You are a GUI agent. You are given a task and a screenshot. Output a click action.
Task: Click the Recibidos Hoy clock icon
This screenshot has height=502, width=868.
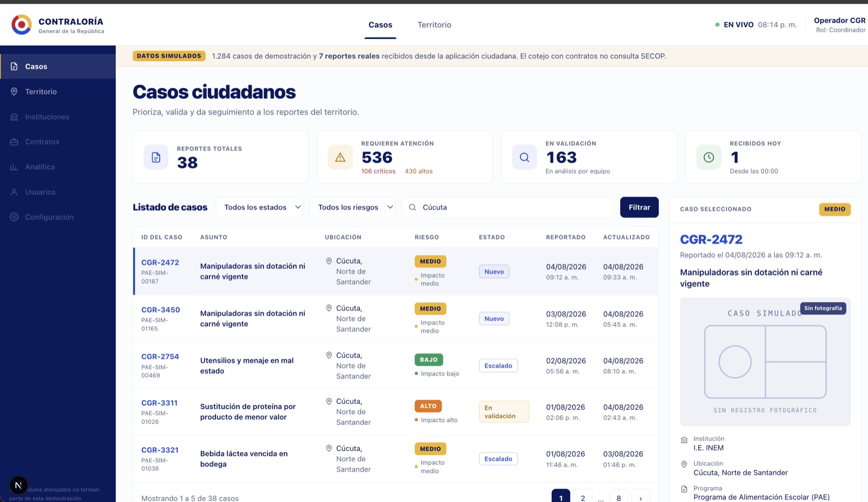[x=709, y=157]
